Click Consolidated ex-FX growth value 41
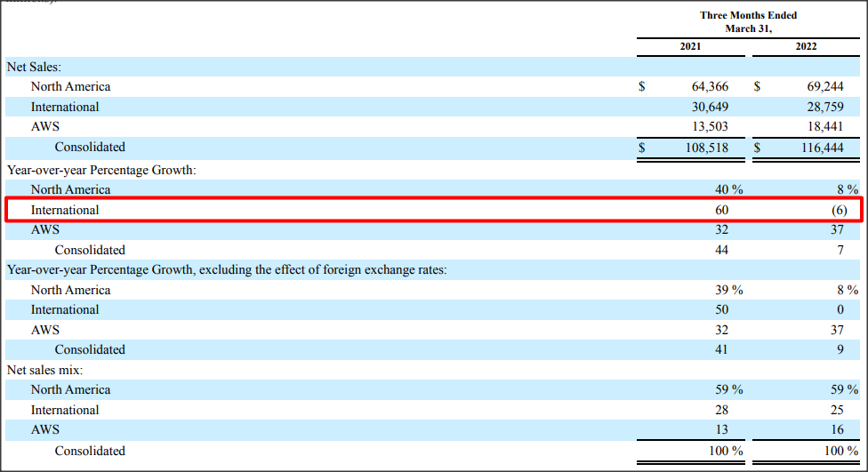 [721, 349]
